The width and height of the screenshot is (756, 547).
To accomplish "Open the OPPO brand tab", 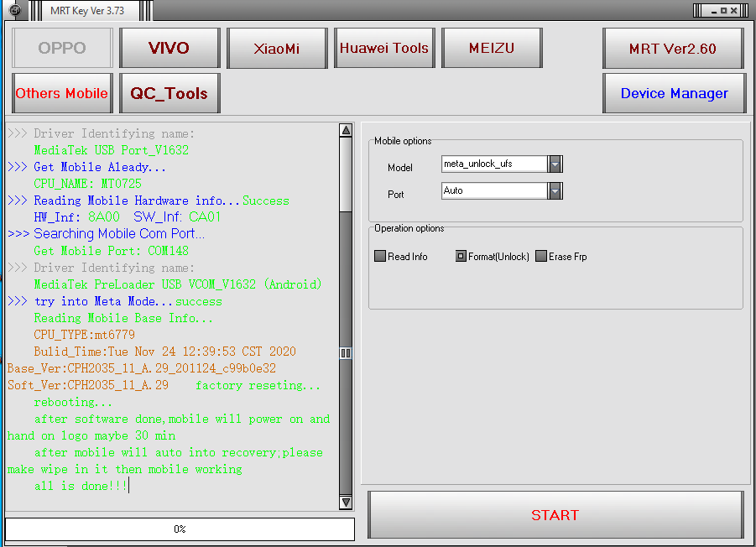I will pos(62,48).
